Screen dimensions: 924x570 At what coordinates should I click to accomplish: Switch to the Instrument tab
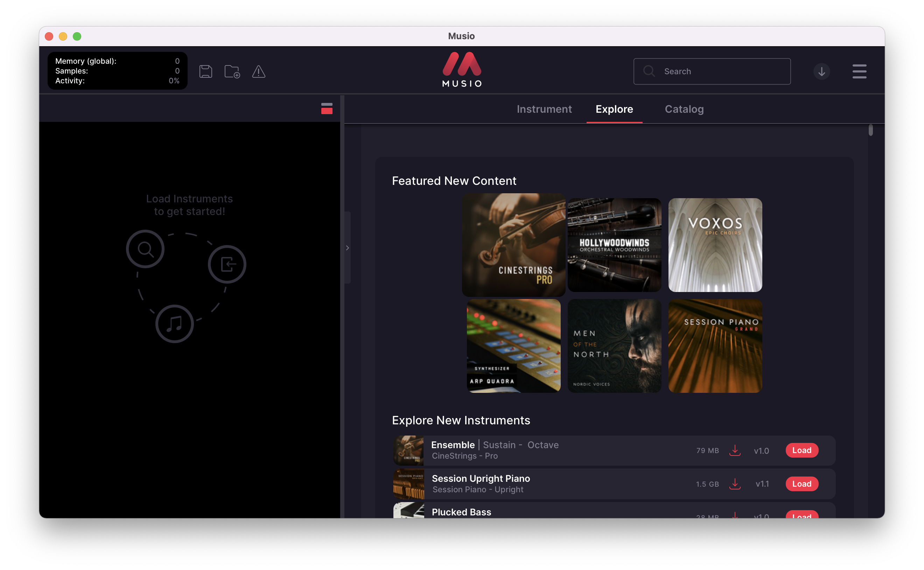click(544, 109)
